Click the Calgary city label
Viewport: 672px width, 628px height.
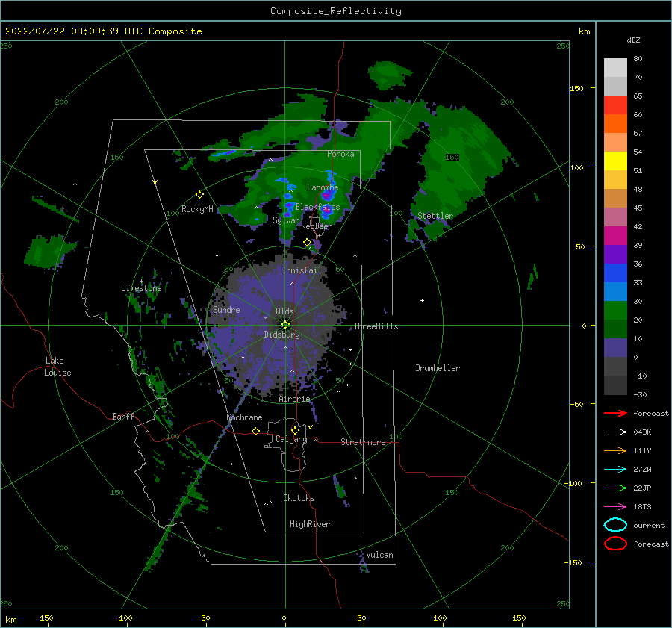coord(291,439)
